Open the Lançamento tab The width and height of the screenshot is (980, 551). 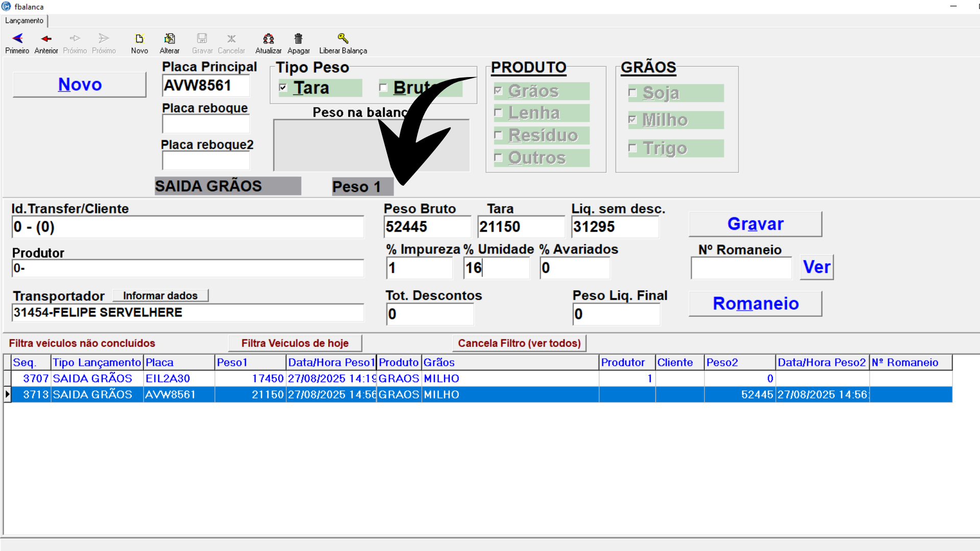coord(24,21)
